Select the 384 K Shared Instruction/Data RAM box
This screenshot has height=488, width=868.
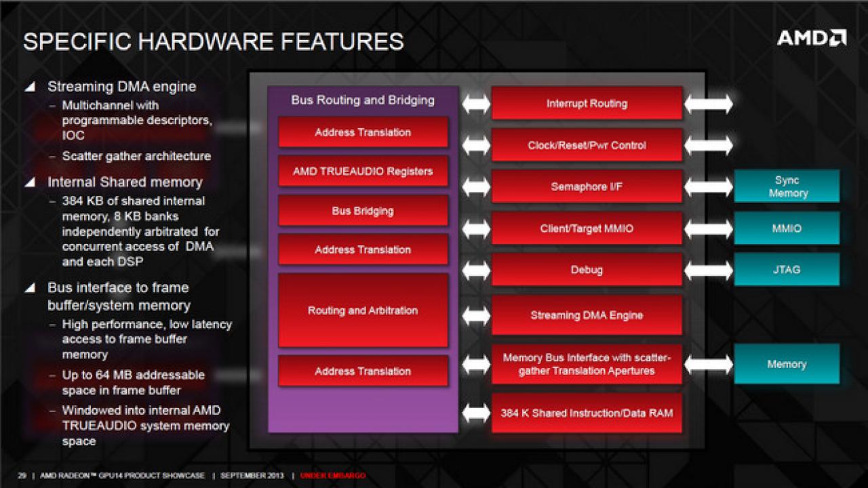(587, 412)
